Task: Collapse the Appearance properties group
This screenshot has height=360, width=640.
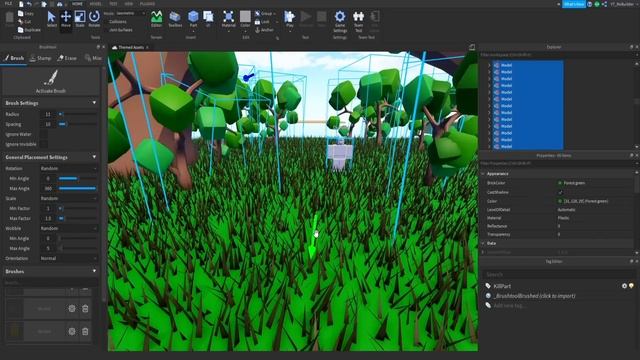Action: [x=483, y=174]
